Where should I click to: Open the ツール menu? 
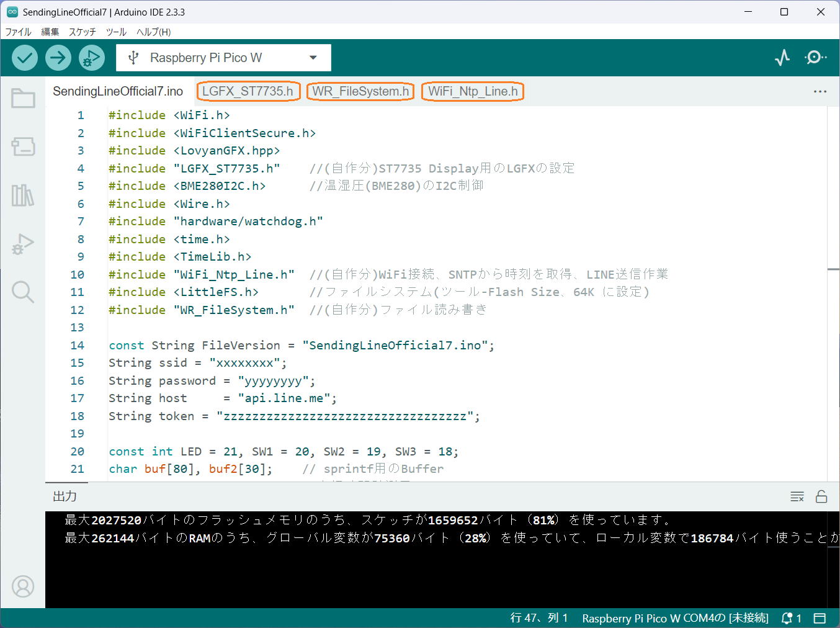click(116, 32)
